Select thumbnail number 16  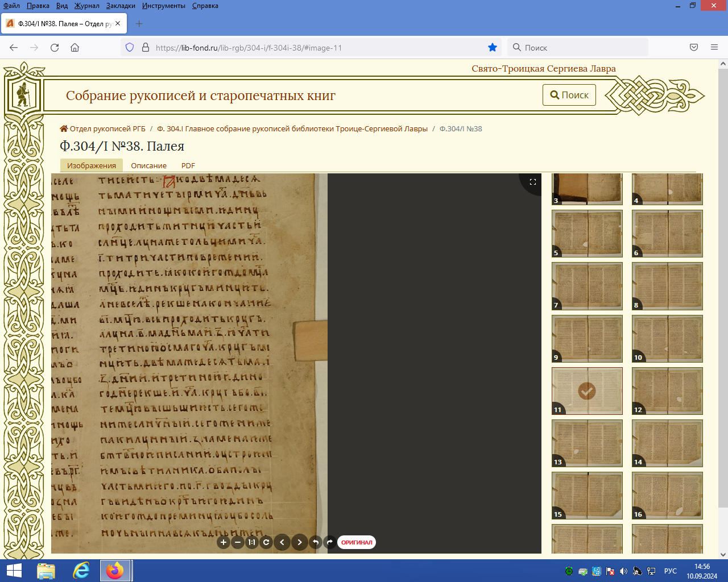[x=667, y=496]
